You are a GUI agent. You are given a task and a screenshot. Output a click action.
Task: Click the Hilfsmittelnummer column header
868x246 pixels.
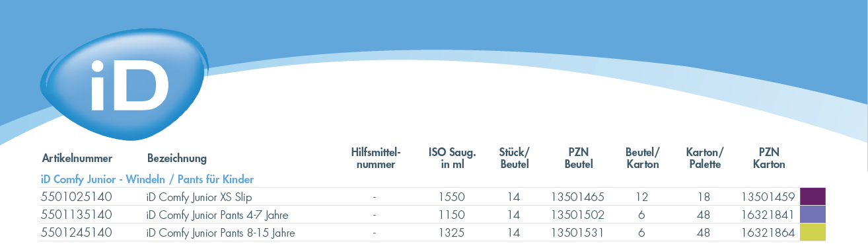[x=375, y=158]
